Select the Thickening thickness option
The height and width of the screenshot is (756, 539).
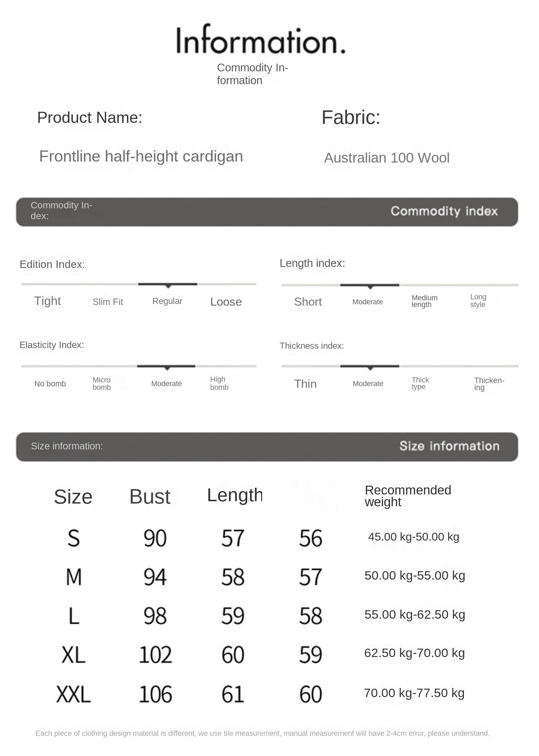coord(489,383)
